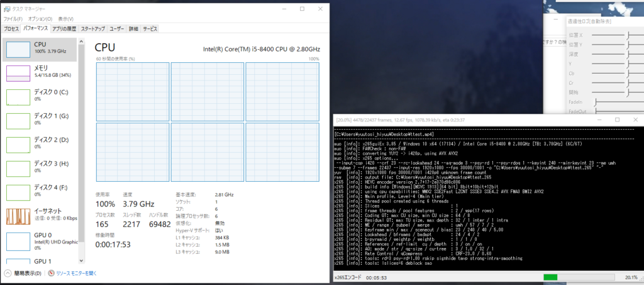The width and height of the screenshot is (644, 285).
Task: Click the sidebar scrollbar up arrow
Action: pos(81,42)
